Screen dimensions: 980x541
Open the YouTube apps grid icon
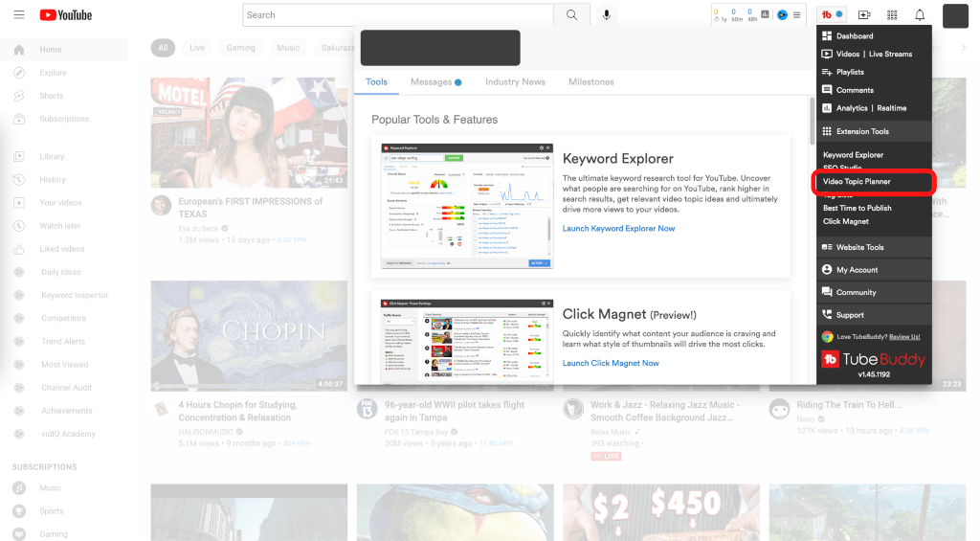coord(892,15)
